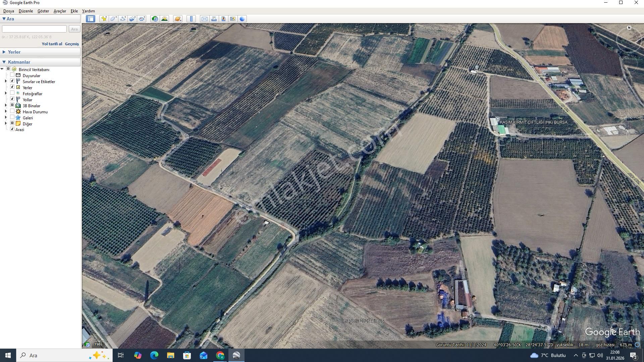Click the Add Placemark pushpin icon
The image size is (644, 362).
[104, 19]
